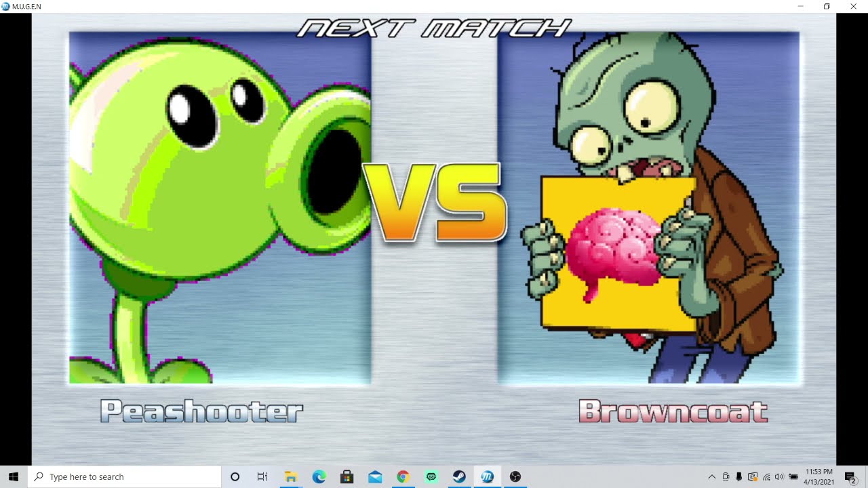Close the M.U.G.E.N window
Image resolution: width=868 pixels, height=488 pixels.
pos(853,6)
